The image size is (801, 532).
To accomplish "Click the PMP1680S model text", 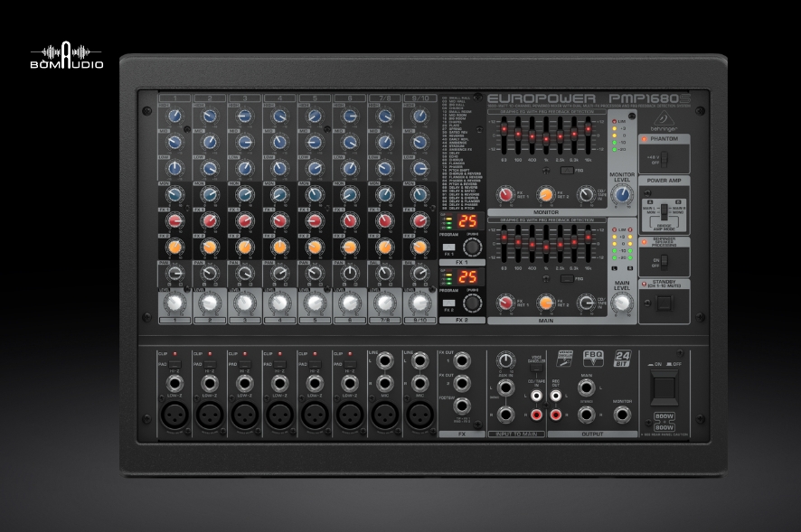I will click(x=649, y=98).
